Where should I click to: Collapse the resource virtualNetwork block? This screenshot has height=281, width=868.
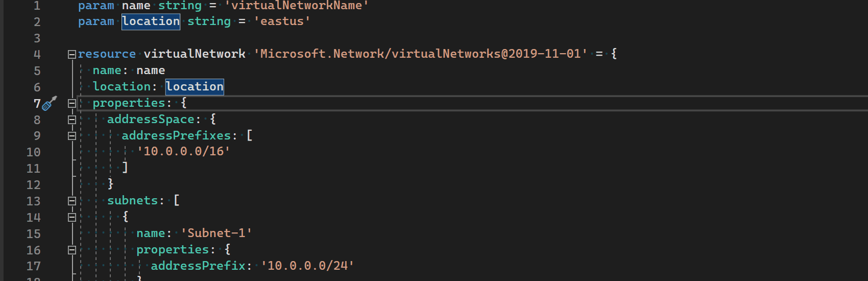pyautogui.click(x=72, y=54)
